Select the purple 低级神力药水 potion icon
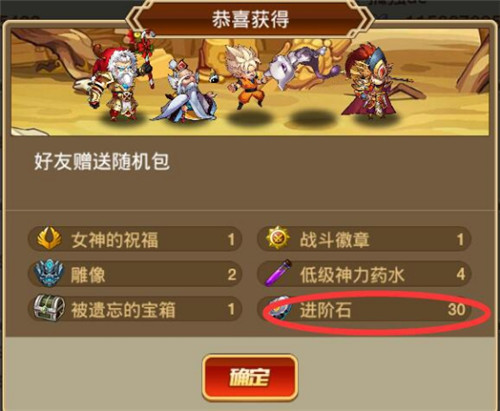Screen dimensions: 500x411 coord(278,273)
